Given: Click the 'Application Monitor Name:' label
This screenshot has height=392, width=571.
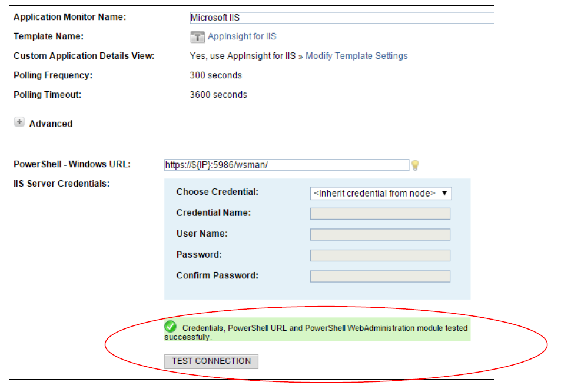Looking at the screenshot, I should tap(70, 17).
